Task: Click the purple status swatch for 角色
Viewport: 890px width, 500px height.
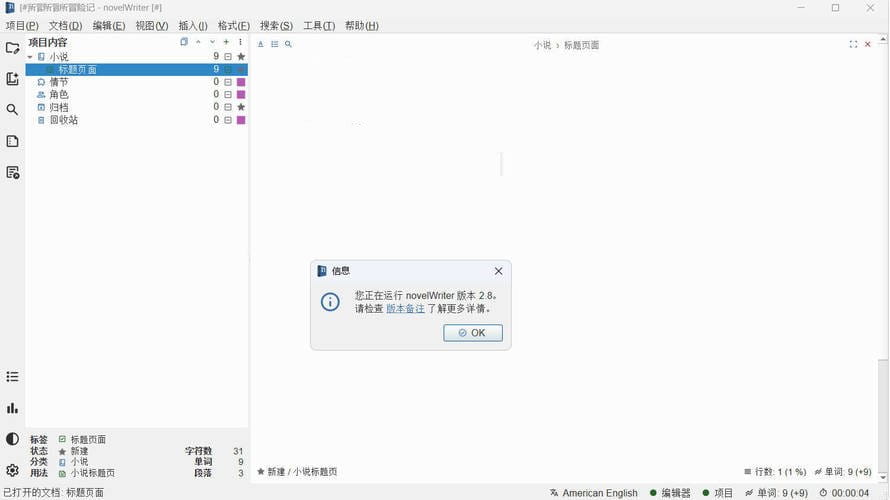Action: point(241,95)
